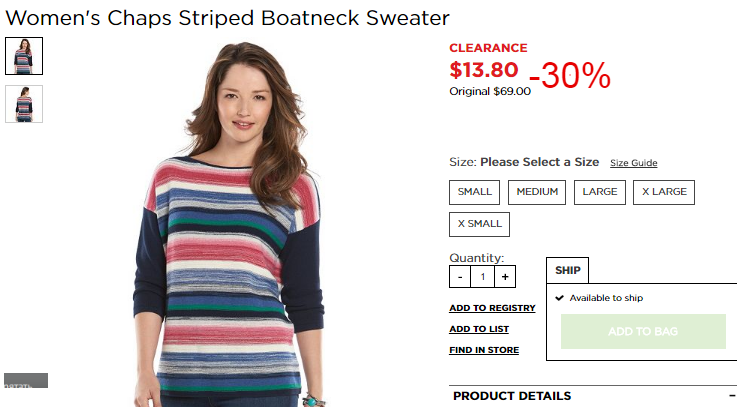
Task: Click the red -30% discount badge
Action: pyautogui.click(x=570, y=75)
